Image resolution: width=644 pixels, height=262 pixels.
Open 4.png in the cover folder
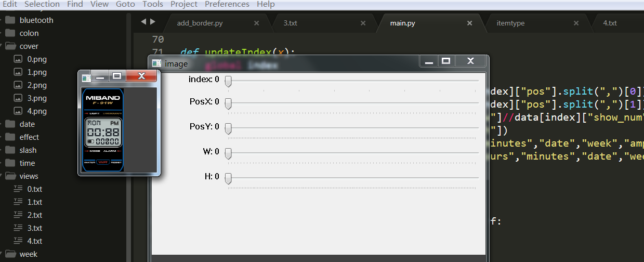pos(37,111)
